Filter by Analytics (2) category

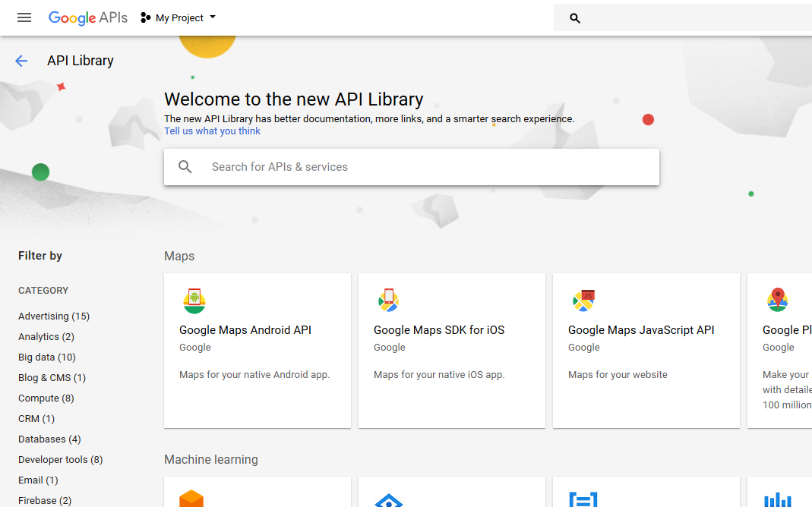46,337
